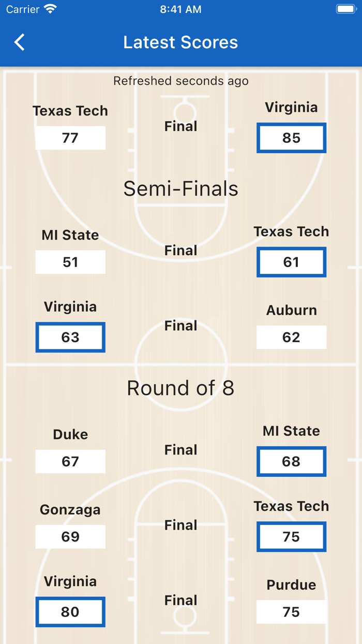Select Texas Tech's 77 score box
This screenshot has height=644, width=362.
(70, 138)
